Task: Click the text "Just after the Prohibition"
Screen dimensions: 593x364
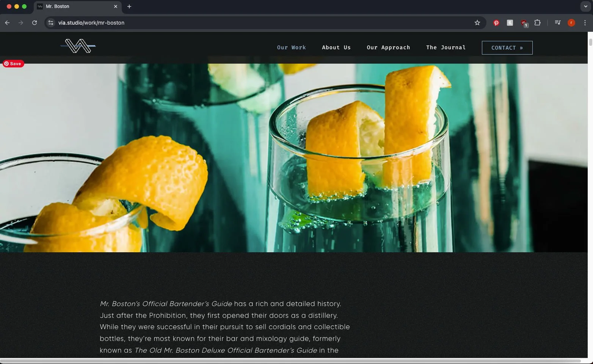Action: tap(144, 316)
